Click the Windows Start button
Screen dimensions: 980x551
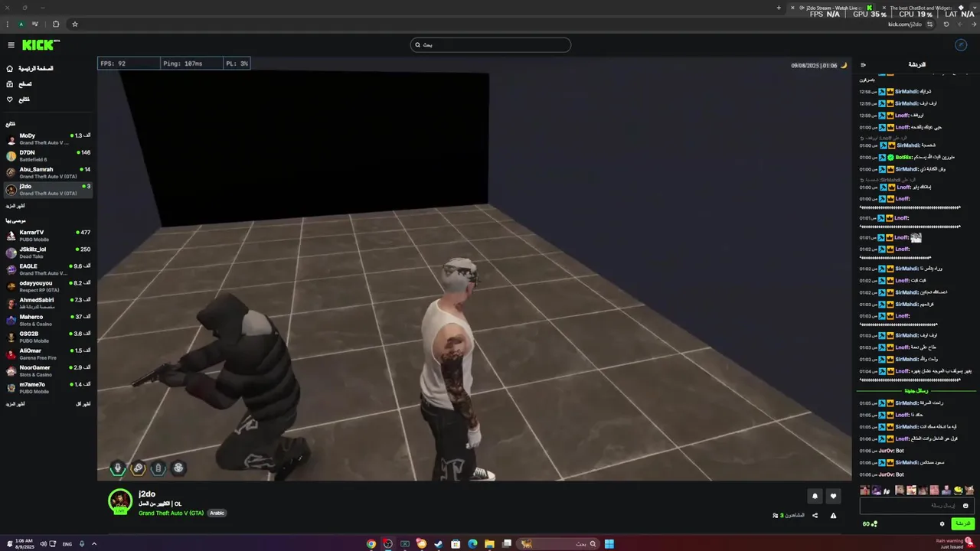point(609,544)
